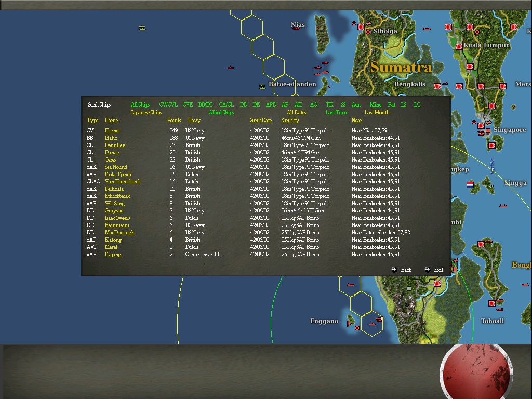
Task: Show only AK class sunk ships
Action: point(298,104)
